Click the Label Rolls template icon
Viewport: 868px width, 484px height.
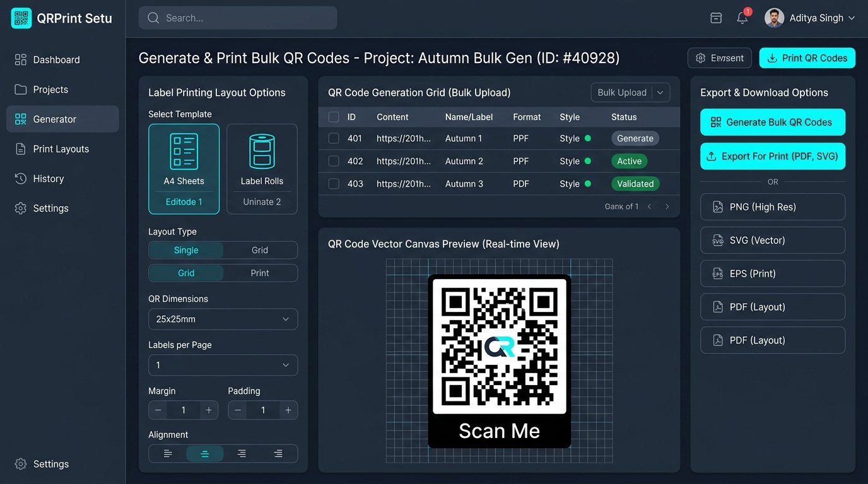click(x=262, y=151)
